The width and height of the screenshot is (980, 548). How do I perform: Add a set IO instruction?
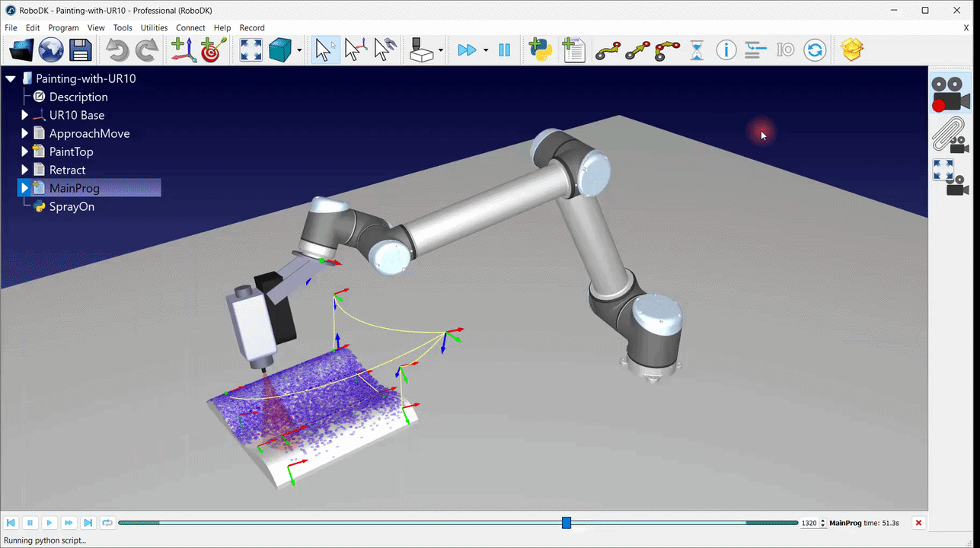[785, 50]
